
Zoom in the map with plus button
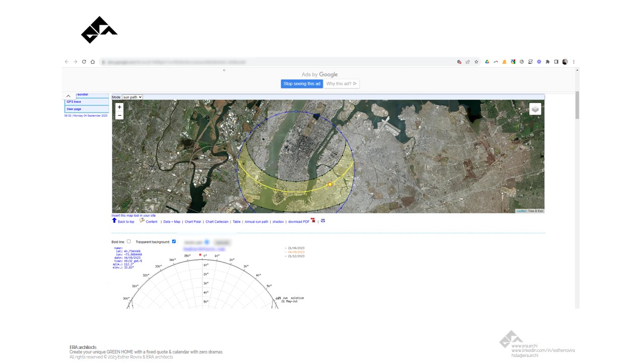(x=119, y=107)
